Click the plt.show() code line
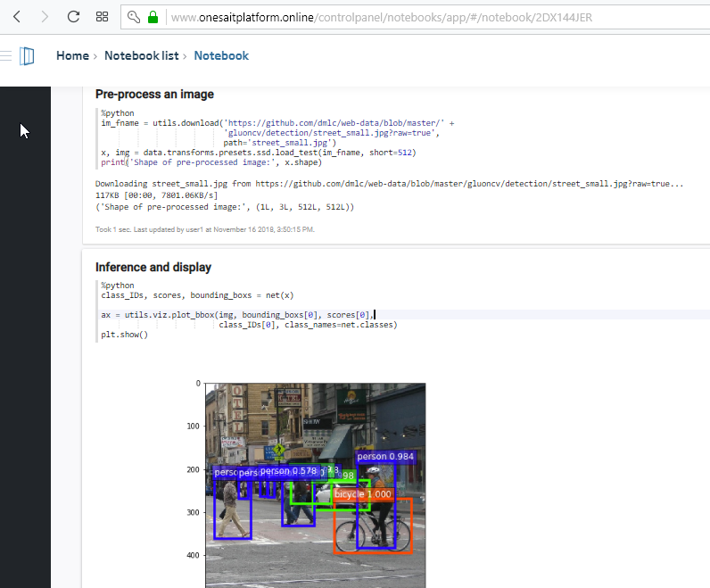Viewport: 710px width, 588px height. [x=125, y=335]
